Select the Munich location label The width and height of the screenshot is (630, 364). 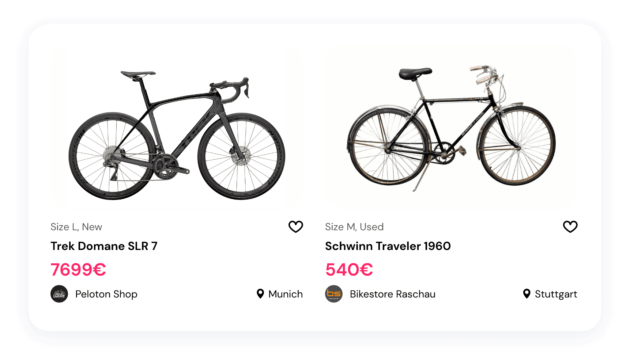(x=286, y=294)
